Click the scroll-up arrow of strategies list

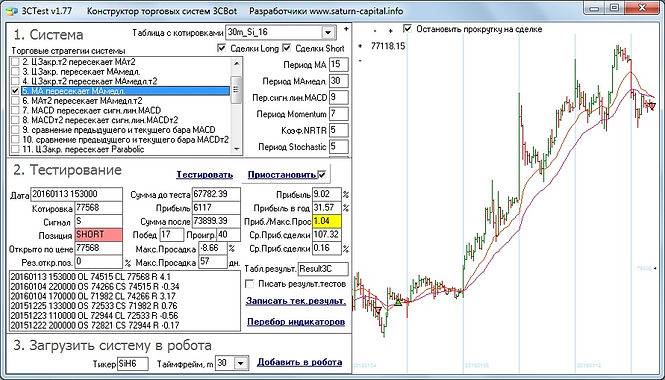coord(236,64)
